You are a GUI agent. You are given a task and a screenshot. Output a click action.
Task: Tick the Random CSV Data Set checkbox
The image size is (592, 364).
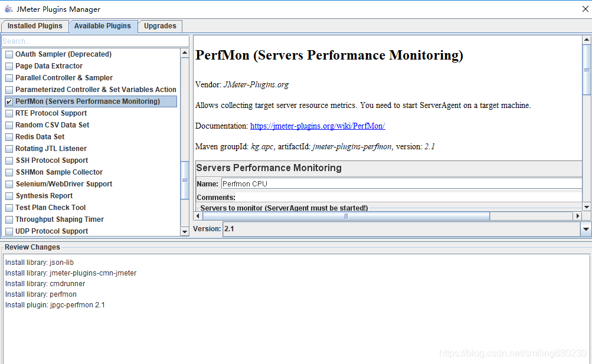pyautogui.click(x=9, y=125)
